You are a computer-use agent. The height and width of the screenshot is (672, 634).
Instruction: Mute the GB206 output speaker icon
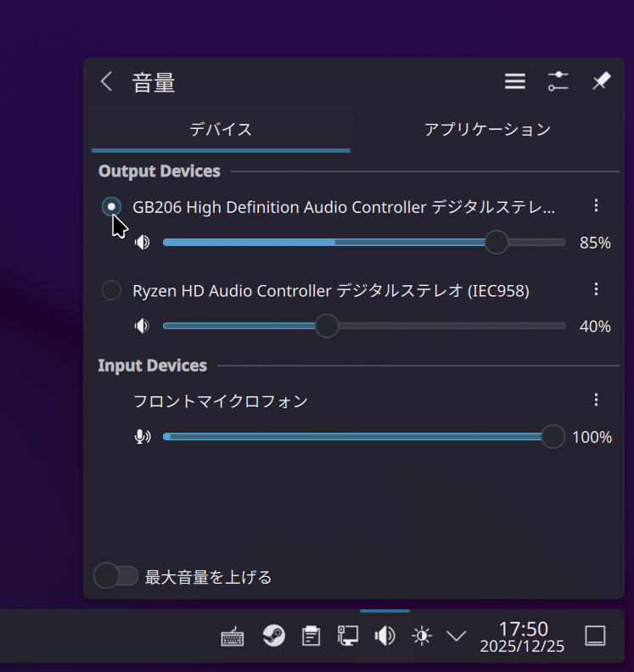click(143, 243)
